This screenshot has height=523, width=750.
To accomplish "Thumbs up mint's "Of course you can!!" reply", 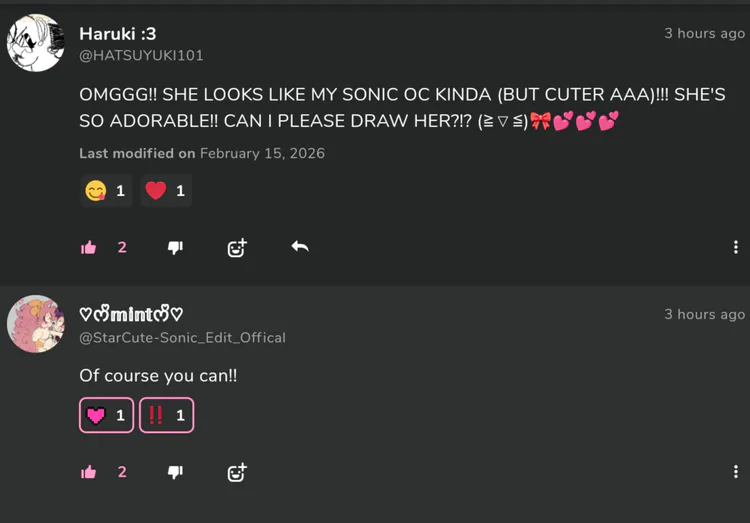I will [89, 472].
